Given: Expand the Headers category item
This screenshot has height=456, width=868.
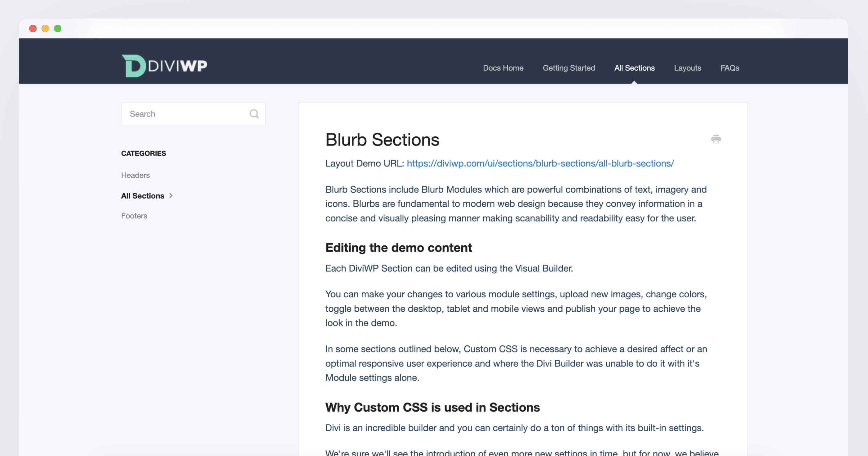Looking at the screenshot, I should point(135,174).
